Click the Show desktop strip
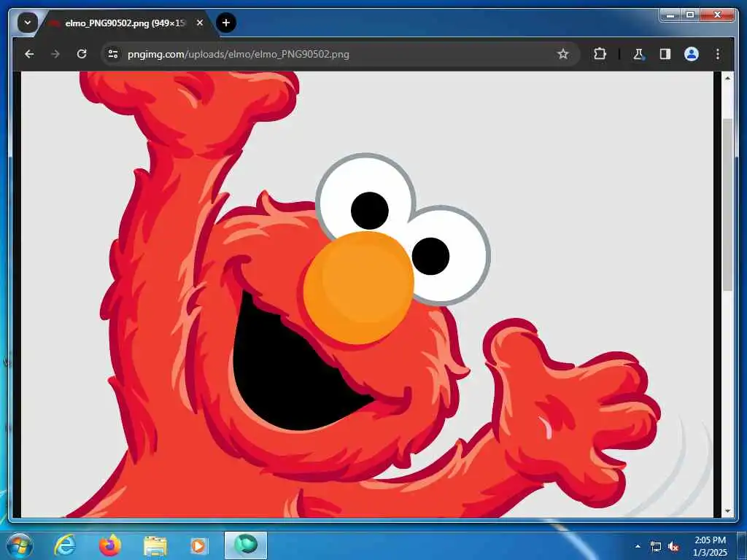 [x=742, y=545]
